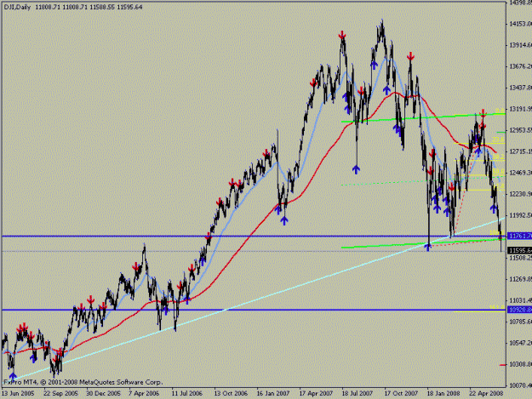Select the 22 Sep 2005 date label
The image size is (532, 399).
[60, 394]
